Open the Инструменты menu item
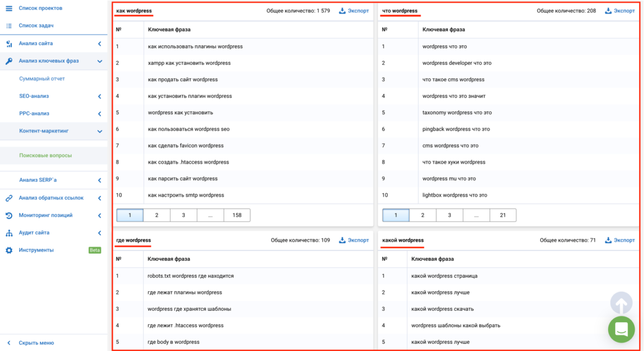The height and width of the screenshot is (351, 644). tap(36, 250)
